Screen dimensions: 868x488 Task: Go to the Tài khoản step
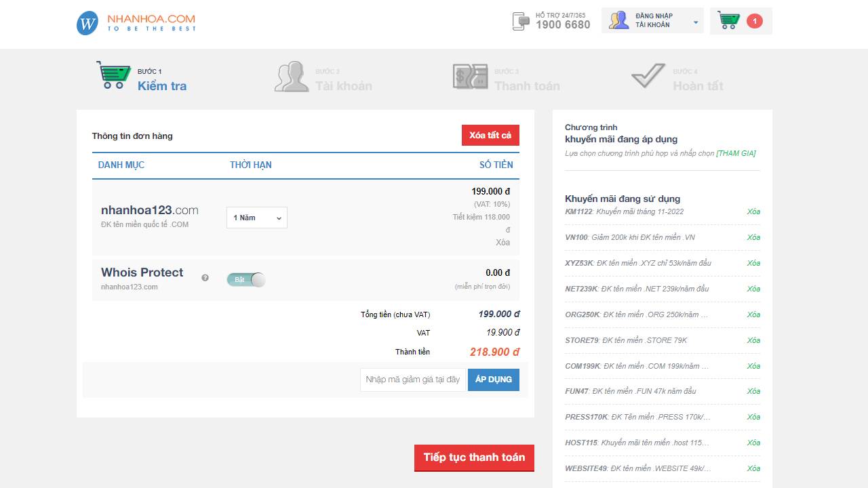[x=343, y=86]
